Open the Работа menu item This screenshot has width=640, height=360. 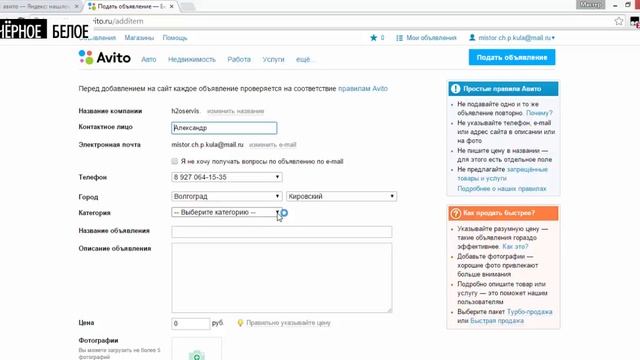pos(239,60)
